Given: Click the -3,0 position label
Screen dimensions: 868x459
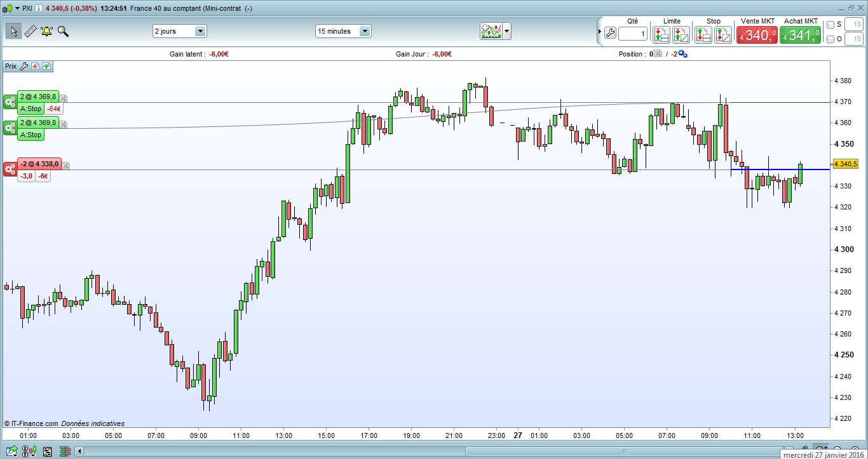Looking at the screenshot, I should [26, 176].
